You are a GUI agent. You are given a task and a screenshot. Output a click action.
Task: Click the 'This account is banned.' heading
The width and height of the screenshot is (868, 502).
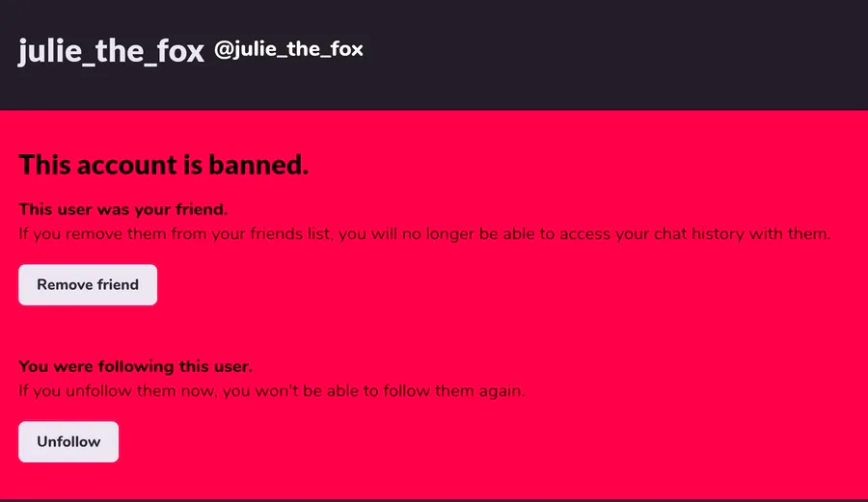pyautogui.click(x=163, y=165)
